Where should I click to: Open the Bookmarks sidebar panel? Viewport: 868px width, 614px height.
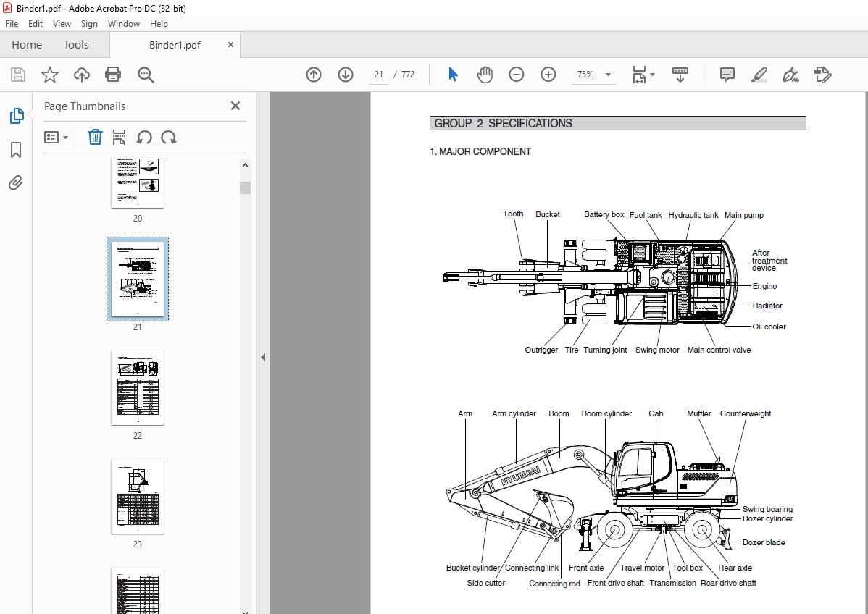(16, 149)
